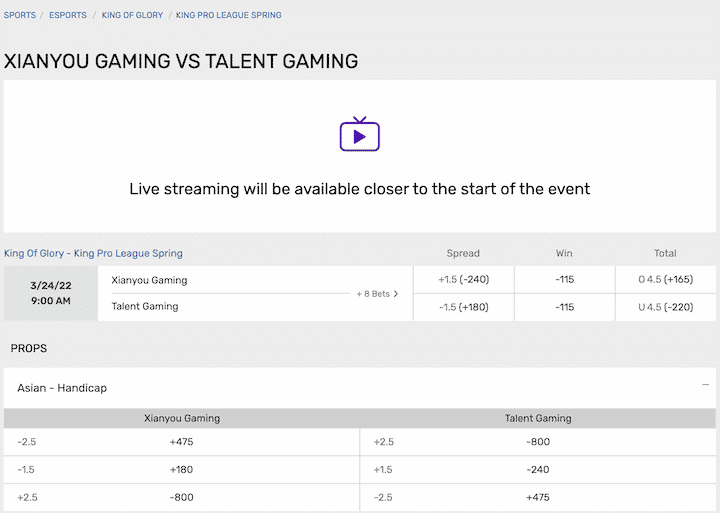Select Talent Gaming spread -1.5 (+180)

point(464,307)
